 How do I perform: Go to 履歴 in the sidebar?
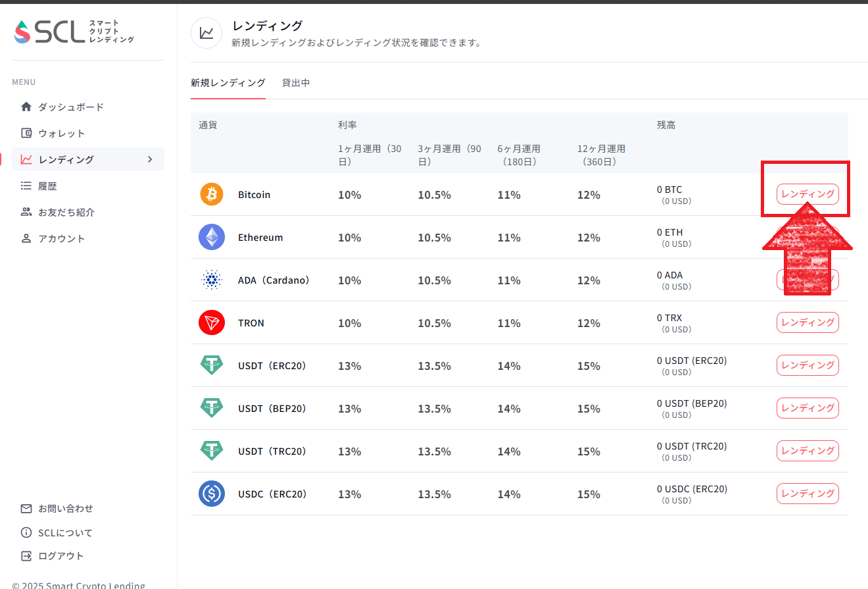[x=47, y=186]
